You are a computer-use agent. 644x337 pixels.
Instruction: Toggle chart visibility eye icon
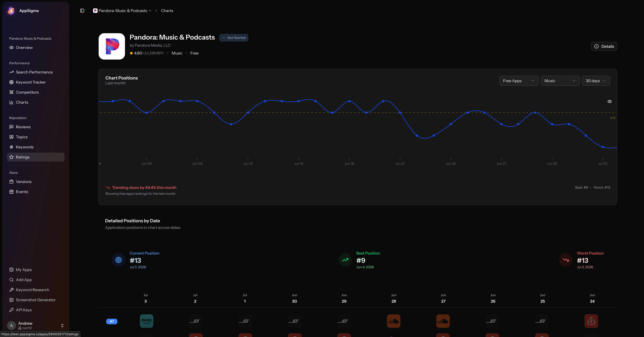(x=609, y=101)
